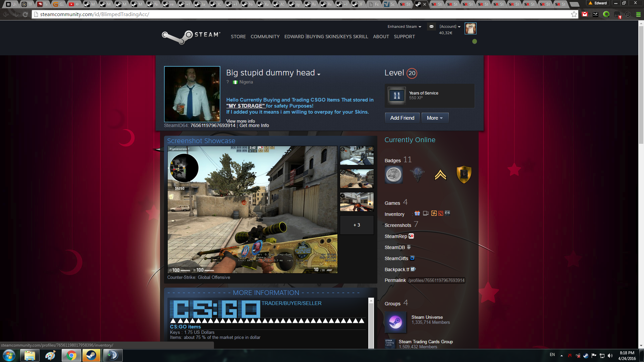Click the page's vertical scrollbar thumb
This screenshot has height=362, width=644.
point(641,84)
